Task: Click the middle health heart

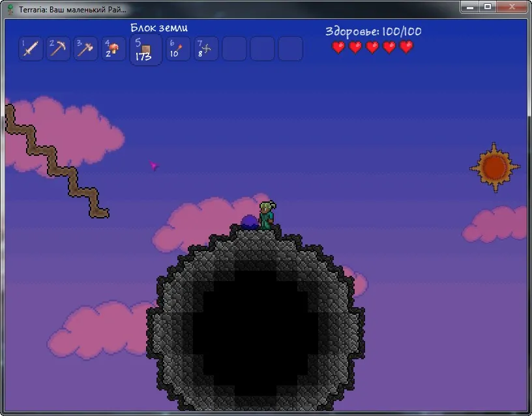Action: coord(372,47)
